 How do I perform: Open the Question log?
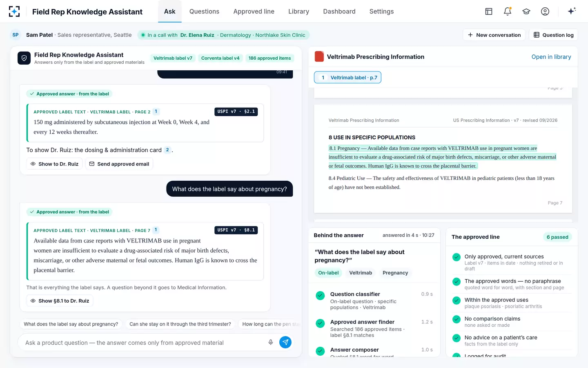click(x=553, y=35)
